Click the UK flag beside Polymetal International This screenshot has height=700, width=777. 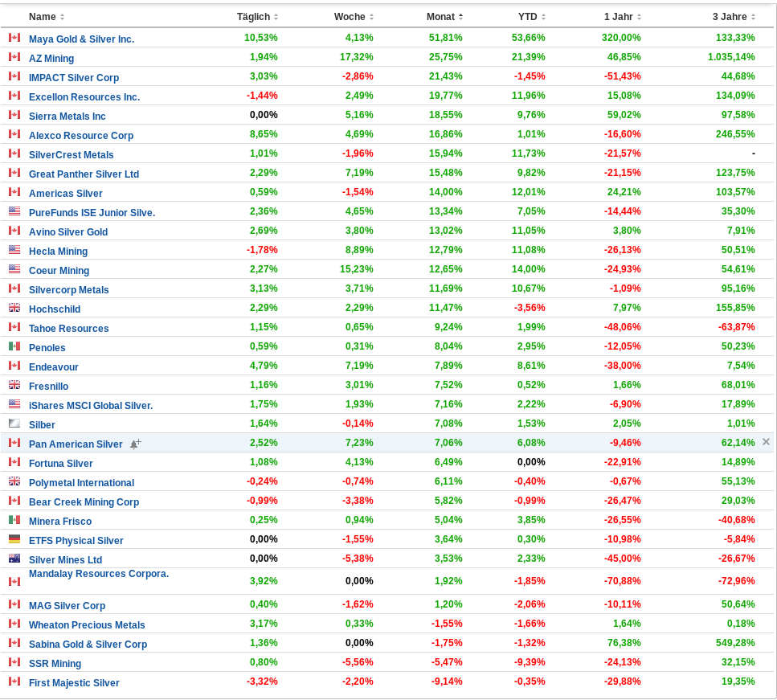click(x=14, y=481)
